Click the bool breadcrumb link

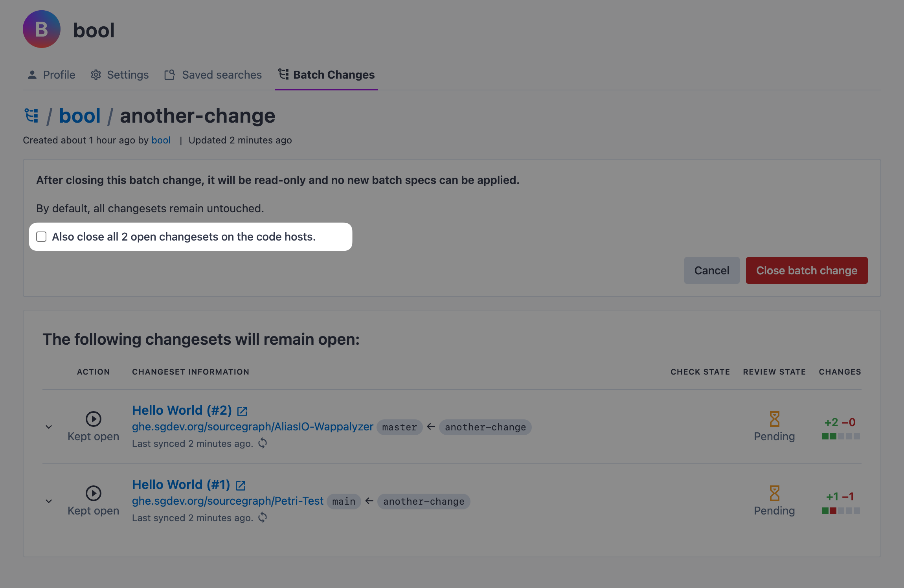(80, 115)
